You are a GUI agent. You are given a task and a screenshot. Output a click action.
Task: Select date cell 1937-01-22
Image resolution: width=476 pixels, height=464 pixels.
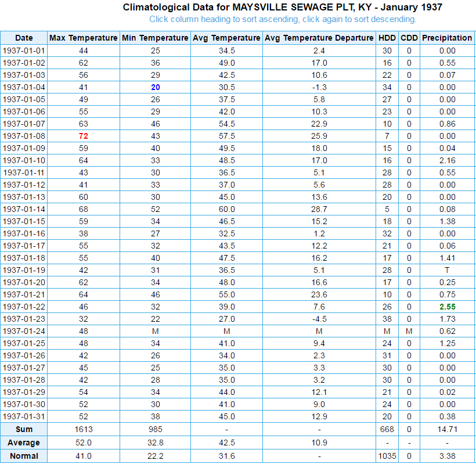tap(24, 307)
